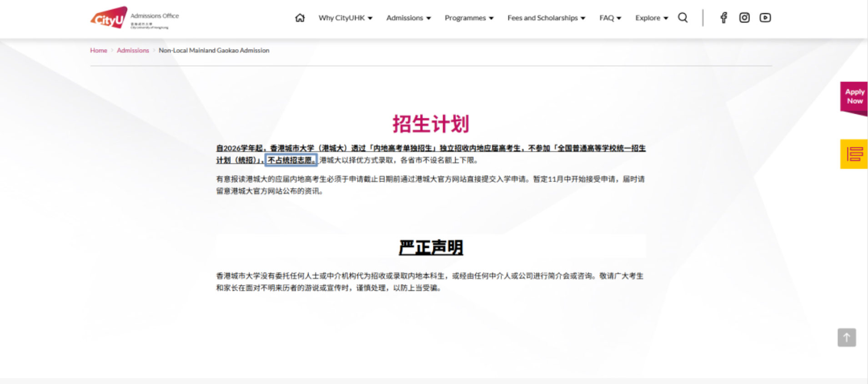This screenshot has height=384, width=868.
Task: Open the Explore dropdown menu
Action: coord(651,18)
